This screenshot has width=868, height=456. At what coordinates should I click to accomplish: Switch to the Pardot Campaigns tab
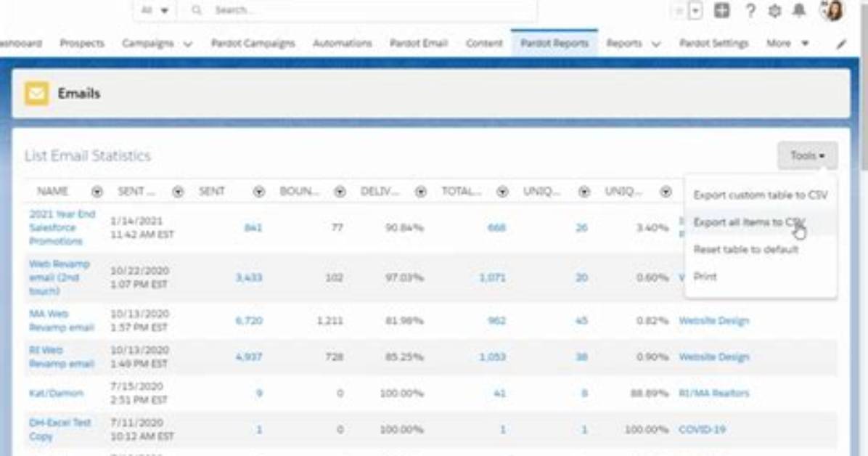(253, 44)
